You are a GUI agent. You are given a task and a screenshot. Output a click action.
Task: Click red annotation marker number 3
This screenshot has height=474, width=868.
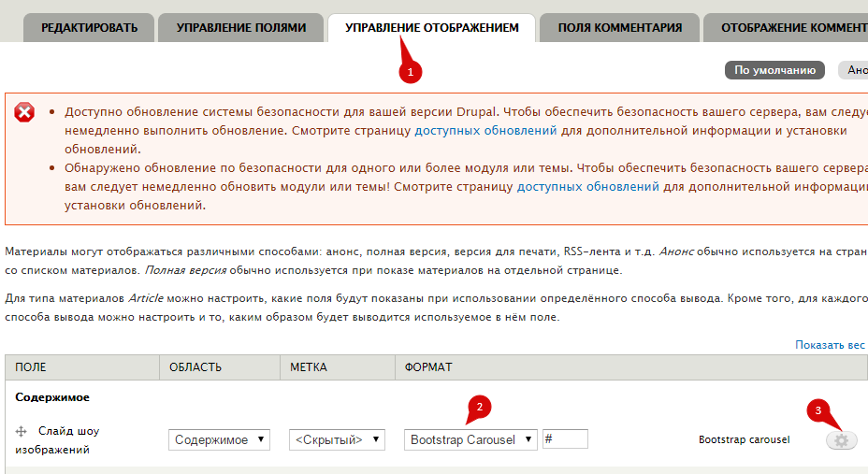point(818,409)
